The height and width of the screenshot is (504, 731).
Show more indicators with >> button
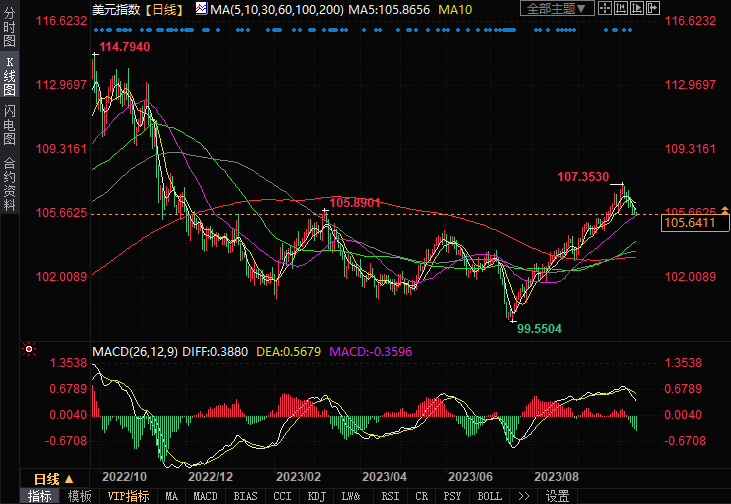pyautogui.click(x=524, y=496)
